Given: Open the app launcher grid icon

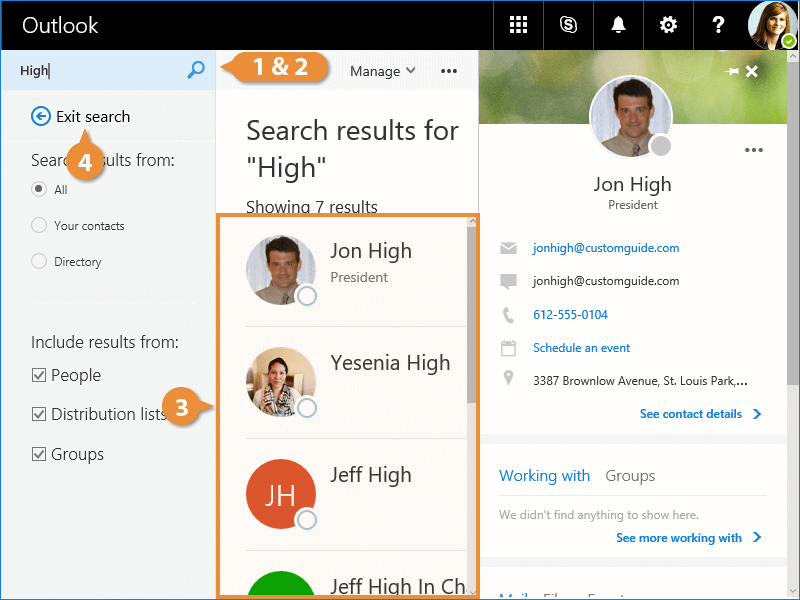Looking at the screenshot, I should point(518,25).
